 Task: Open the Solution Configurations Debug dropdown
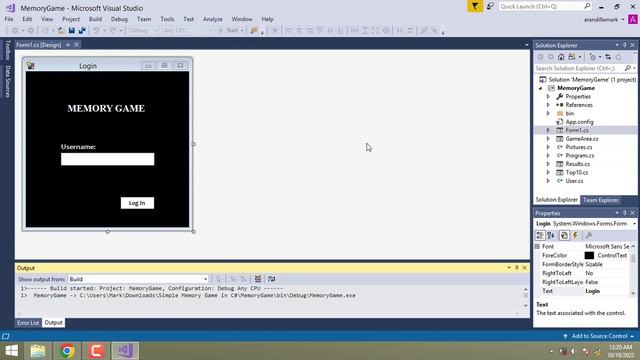point(143,30)
